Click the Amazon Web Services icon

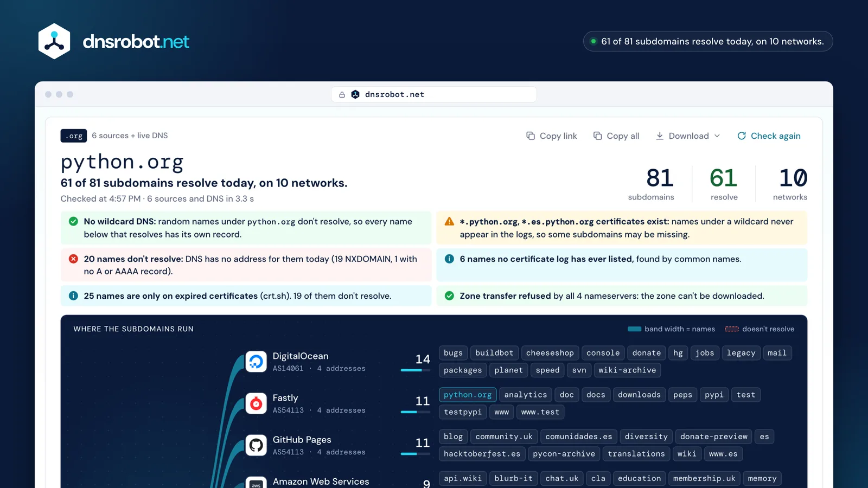[x=256, y=483]
